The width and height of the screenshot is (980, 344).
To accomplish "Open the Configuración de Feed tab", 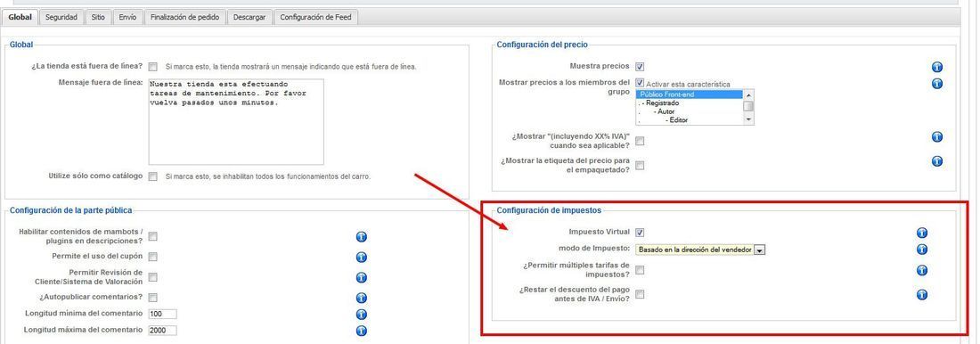I will (316, 18).
